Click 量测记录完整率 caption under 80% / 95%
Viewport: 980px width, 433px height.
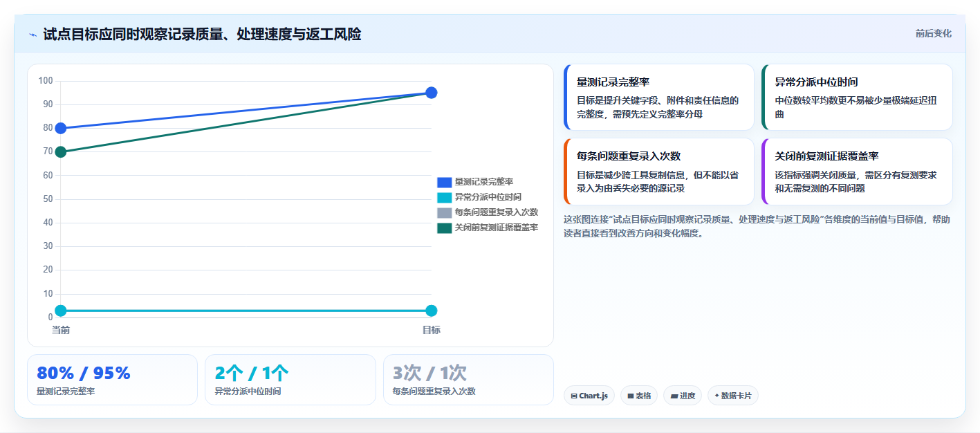(x=66, y=391)
